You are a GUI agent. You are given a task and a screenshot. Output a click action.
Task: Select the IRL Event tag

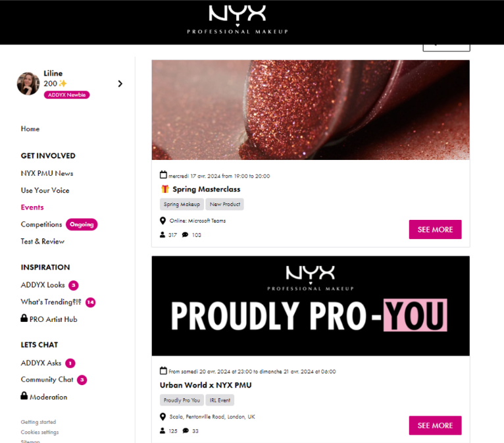pos(220,400)
